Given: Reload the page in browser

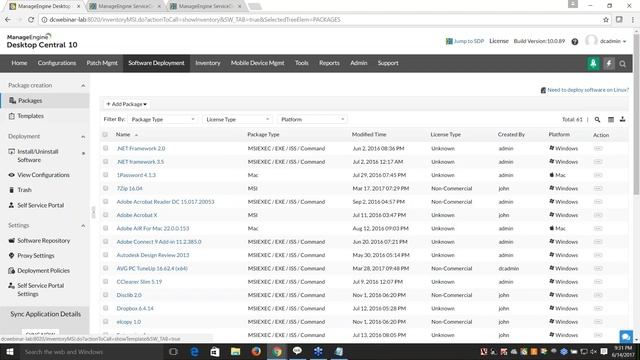Looking at the screenshot, I should click(31, 20).
